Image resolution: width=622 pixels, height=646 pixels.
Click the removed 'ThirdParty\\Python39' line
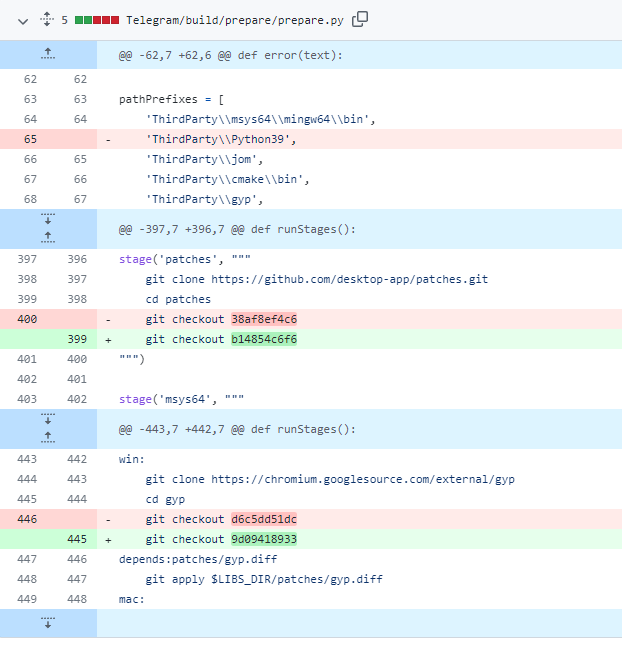pos(221,139)
